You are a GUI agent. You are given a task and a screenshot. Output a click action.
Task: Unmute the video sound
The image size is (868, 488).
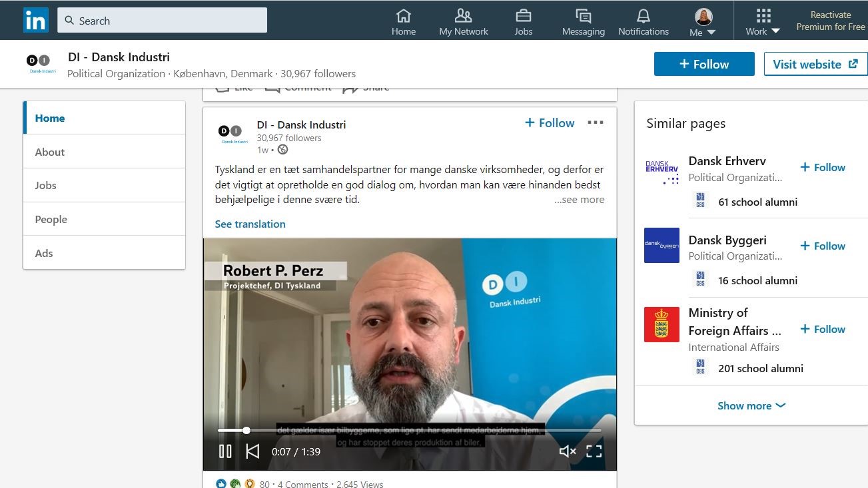[567, 451]
